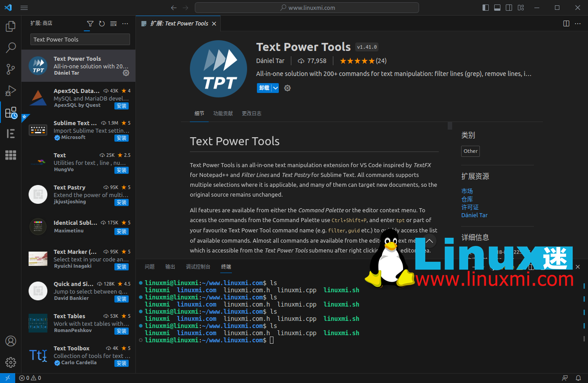
Task: Open editor more actions ellipsis menu
Action: tap(578, 23)
